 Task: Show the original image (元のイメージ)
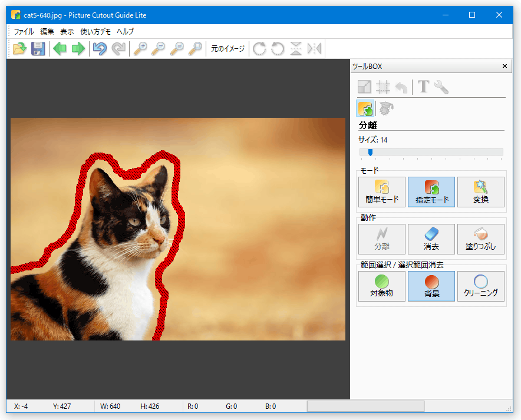pos(228,49)
